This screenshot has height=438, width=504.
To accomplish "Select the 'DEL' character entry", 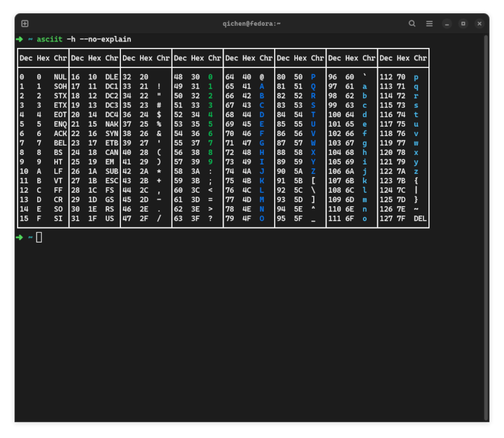I will 420,219.
